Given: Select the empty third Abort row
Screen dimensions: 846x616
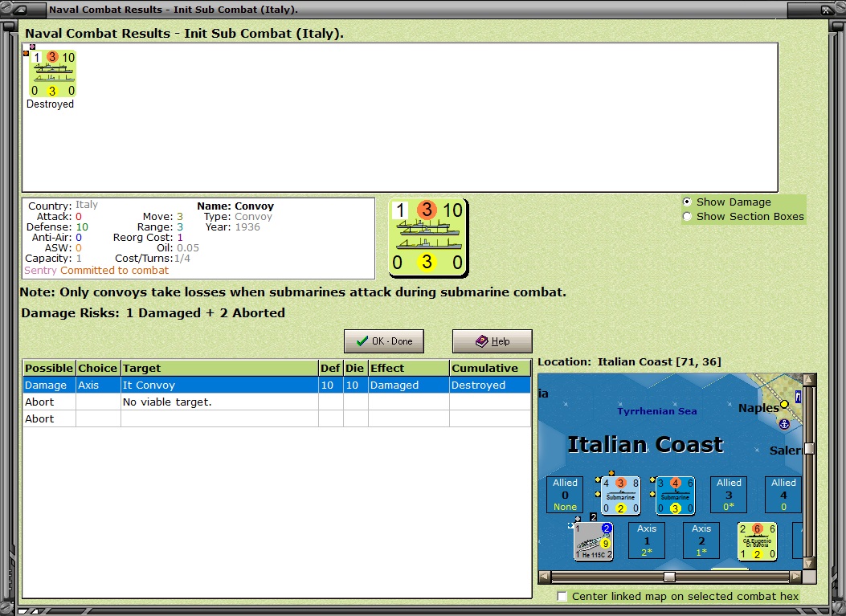Looking at the screenshot, I should pos(277,418).
